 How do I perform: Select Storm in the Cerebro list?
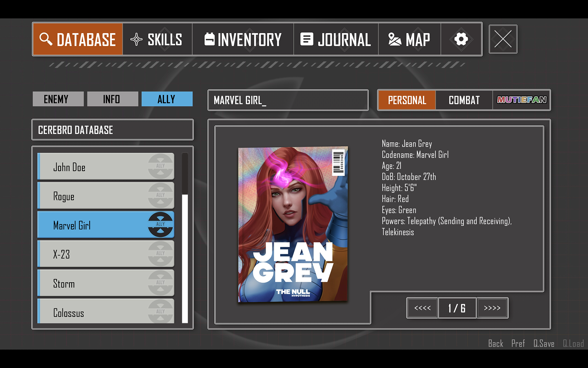106,283
